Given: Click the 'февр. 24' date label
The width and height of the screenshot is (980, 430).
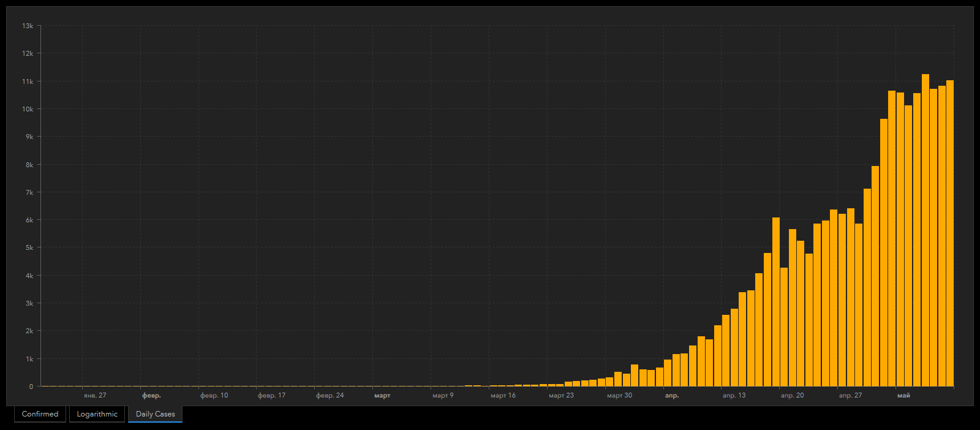Looking at the screenshot, I should coord(330,396).
